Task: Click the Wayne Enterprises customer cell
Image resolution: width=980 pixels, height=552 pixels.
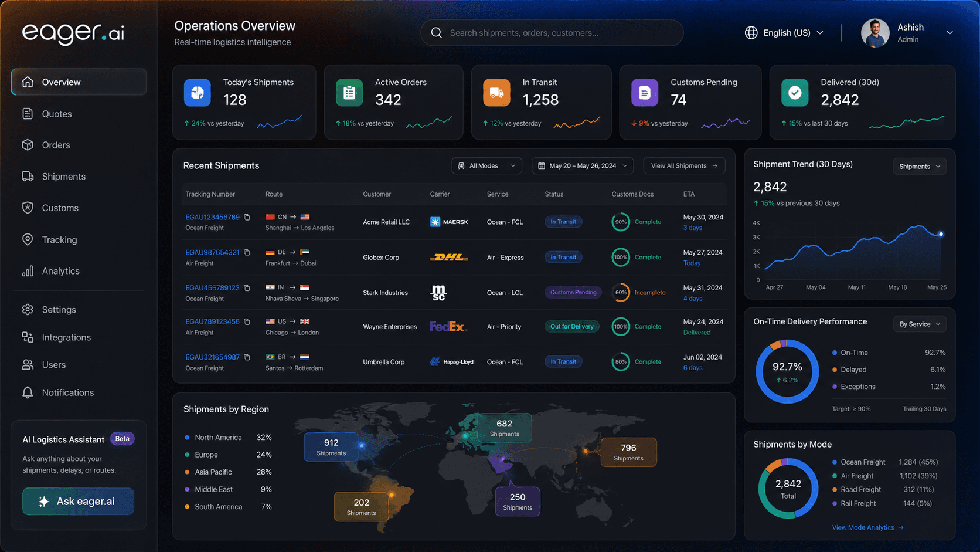Action: point(390,327)
